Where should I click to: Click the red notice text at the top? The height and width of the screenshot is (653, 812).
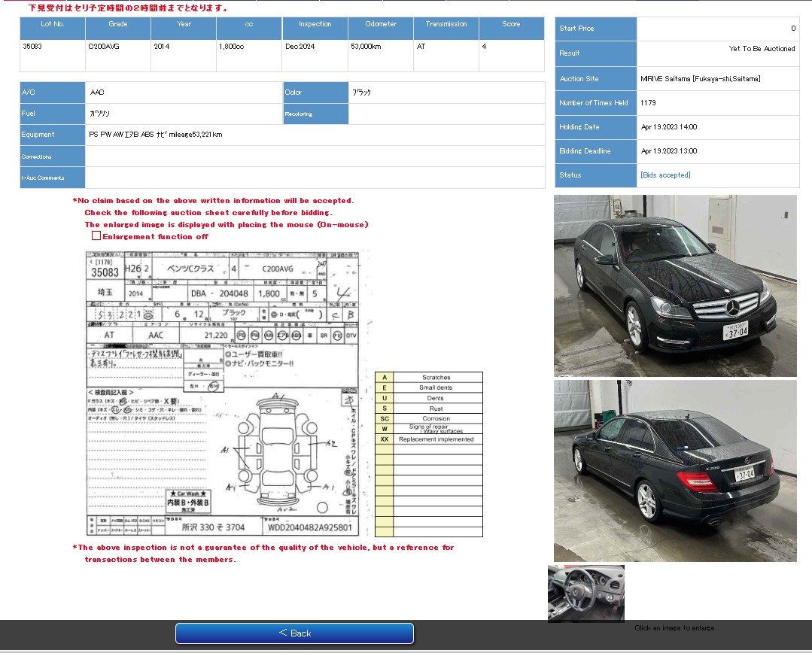tap(128, 8)
